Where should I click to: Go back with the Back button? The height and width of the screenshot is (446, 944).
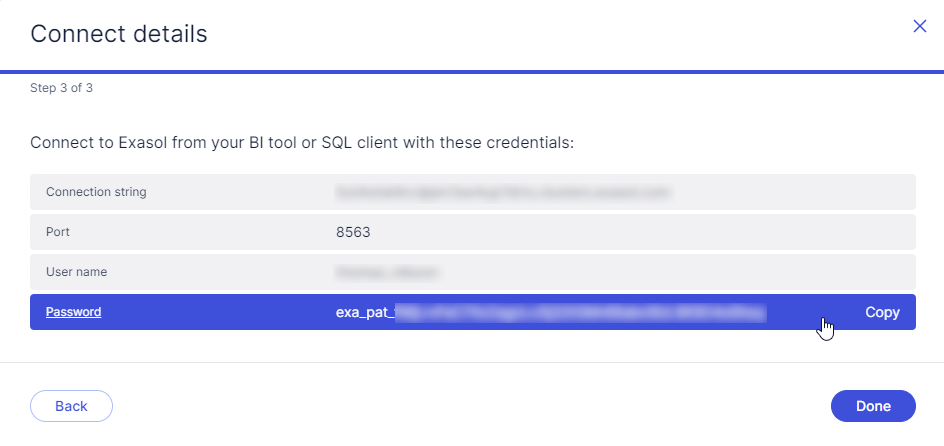(x=71, y=406)
